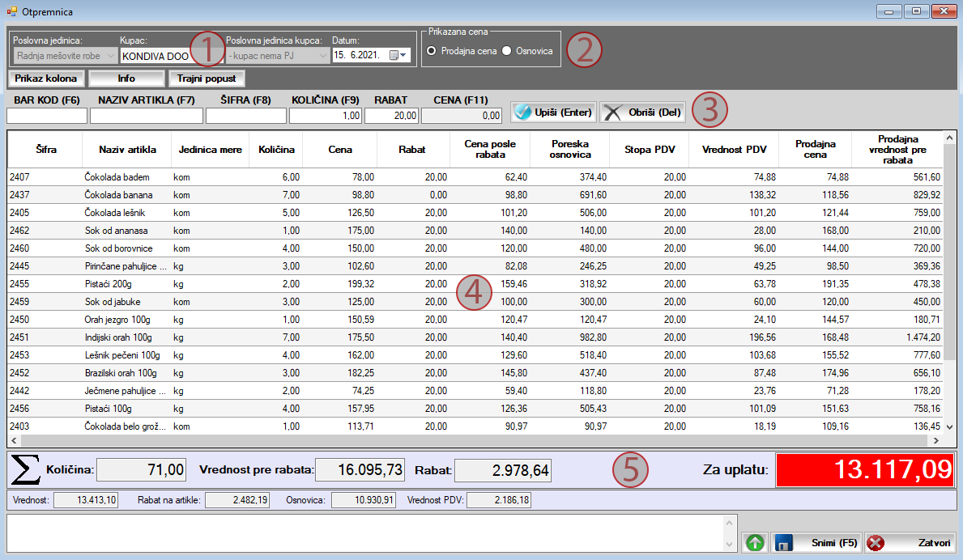Select row Brazilski orah 100g
The height and width of the screenshot is (560, 963).
point(475,372)
